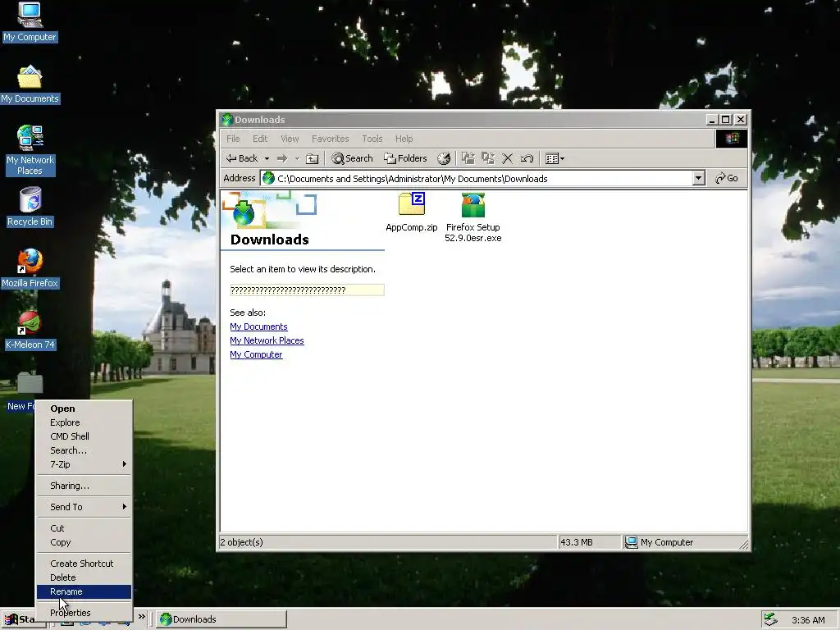The width and height of the screenshot is (840, 630).
Task: Click the Downloads window title bar icon
Action: click(x=227, y=120)
